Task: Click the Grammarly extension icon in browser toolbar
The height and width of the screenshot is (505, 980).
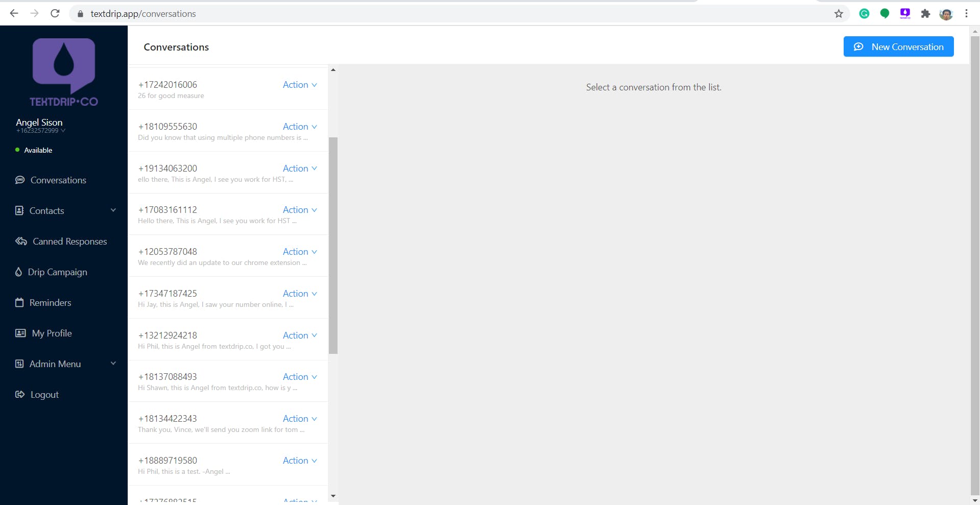Action: point(864,14)
